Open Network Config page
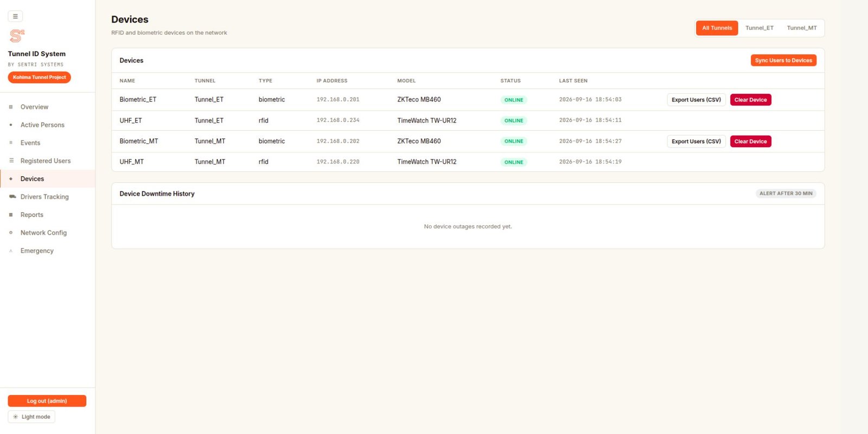 [48, 233]
